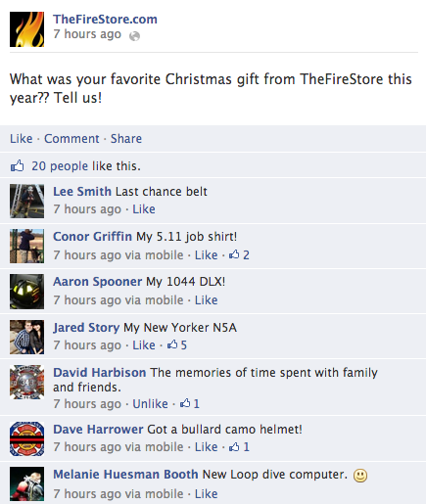Open Dave Harrower's profile name link

pyautogui.click(x=98, y=430)
